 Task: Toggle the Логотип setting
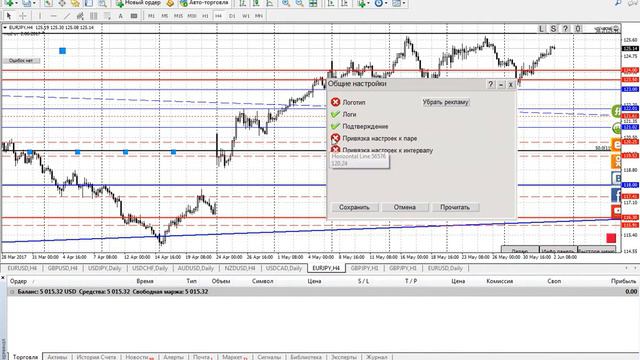point(336,102)
